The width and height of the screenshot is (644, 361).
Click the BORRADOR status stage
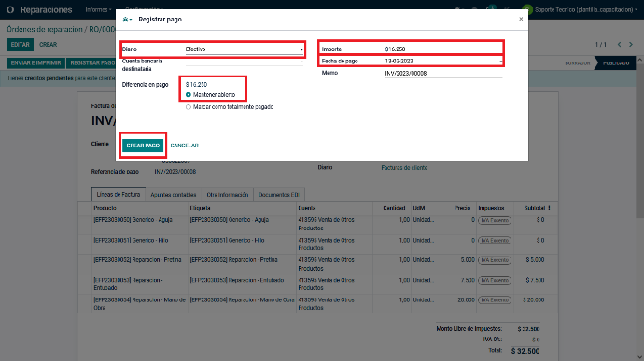578,63
